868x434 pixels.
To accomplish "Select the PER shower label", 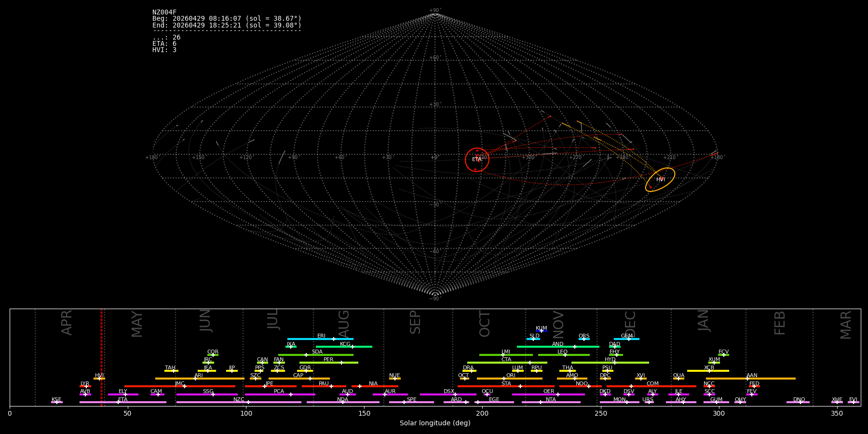I will tap(328, 360).
